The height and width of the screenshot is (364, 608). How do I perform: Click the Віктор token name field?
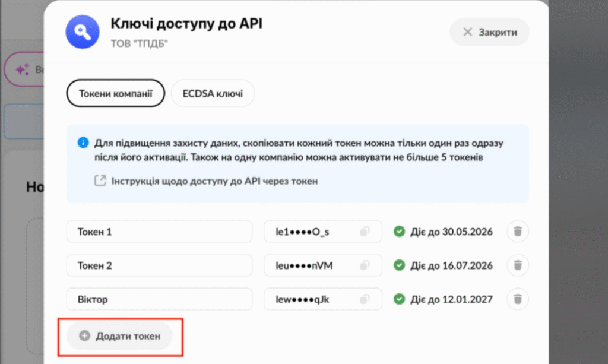coord(159,299)
